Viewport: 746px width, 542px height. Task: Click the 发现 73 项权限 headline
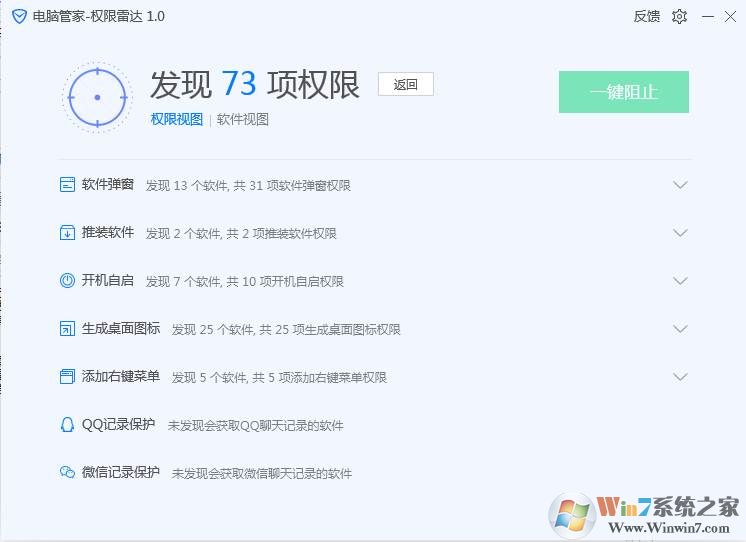255,85
